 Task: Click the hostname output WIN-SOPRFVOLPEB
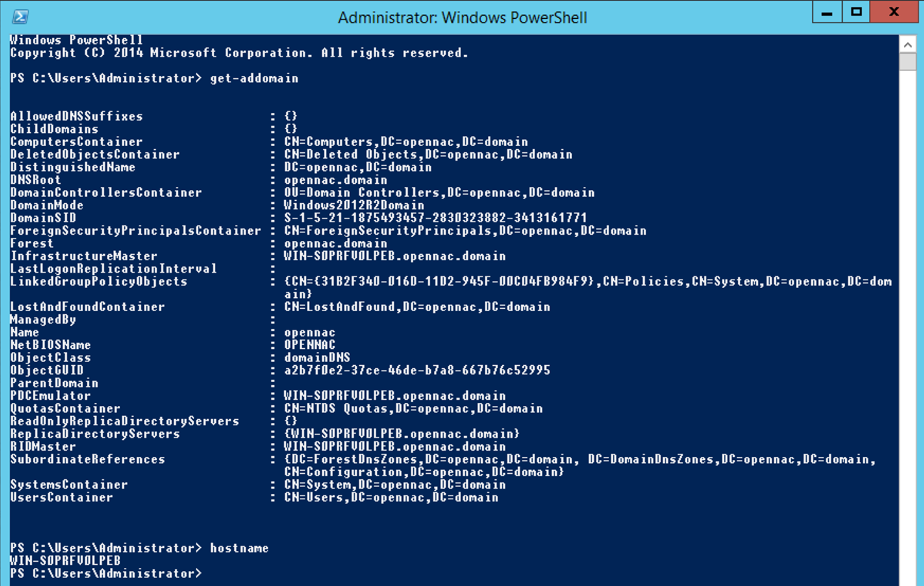(66, 561)
